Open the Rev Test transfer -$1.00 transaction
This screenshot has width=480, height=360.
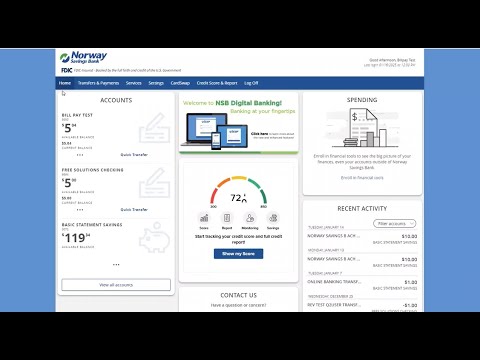(362, 307)
